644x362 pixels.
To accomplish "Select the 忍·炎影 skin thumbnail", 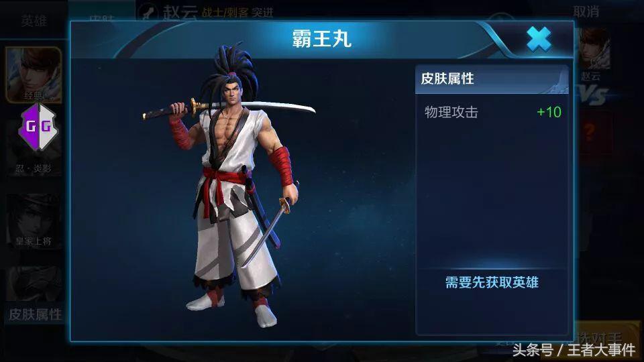I will pos(34,147).
